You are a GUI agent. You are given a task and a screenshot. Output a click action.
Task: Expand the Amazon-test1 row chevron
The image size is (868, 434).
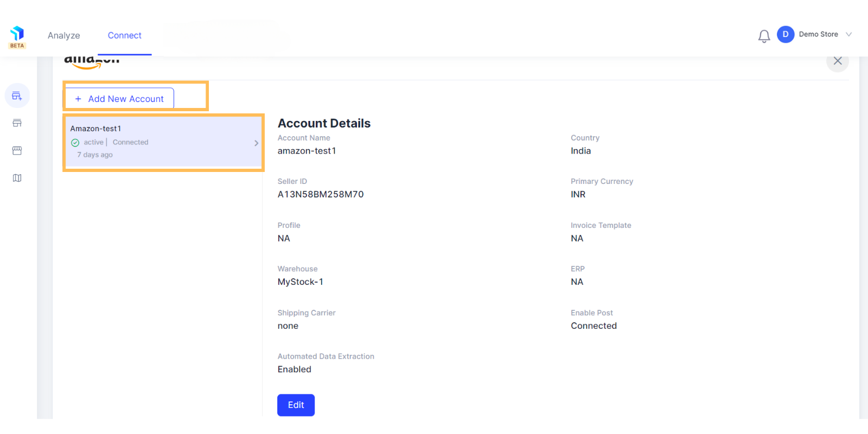tap(256, 143)
